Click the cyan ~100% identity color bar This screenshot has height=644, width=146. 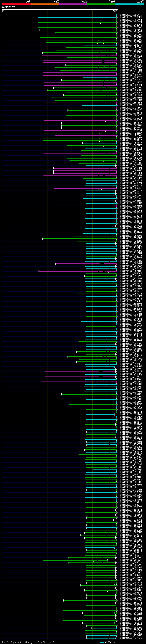pyautogui.click(x=130, y=4)
